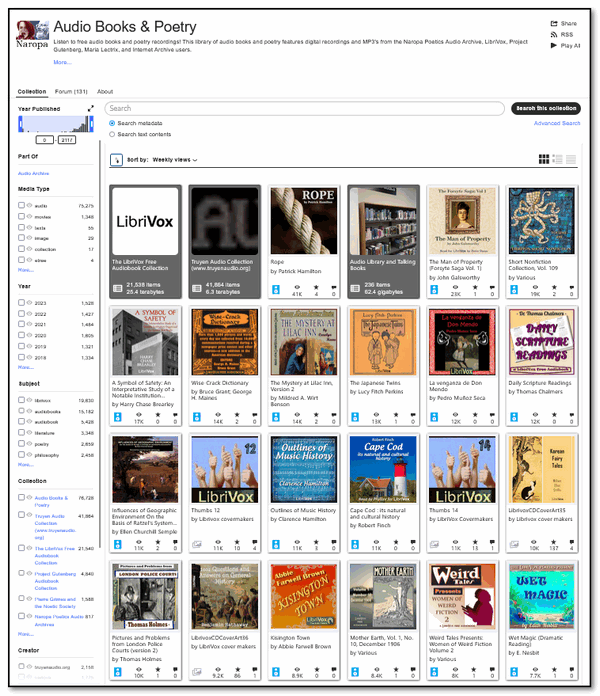600x696 pixels.
Task: Click the maximum year input box
Action: click(67, 140)
